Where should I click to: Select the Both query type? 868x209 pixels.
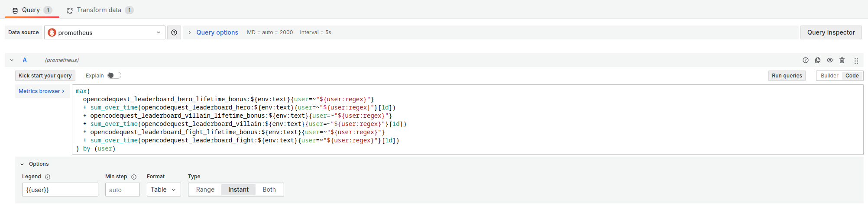coord(269,190)
